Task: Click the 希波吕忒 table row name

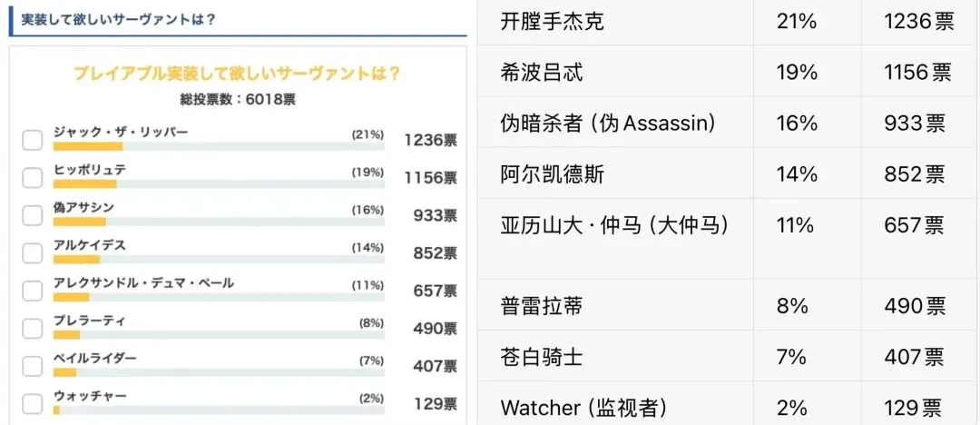Action: point(540,73)
